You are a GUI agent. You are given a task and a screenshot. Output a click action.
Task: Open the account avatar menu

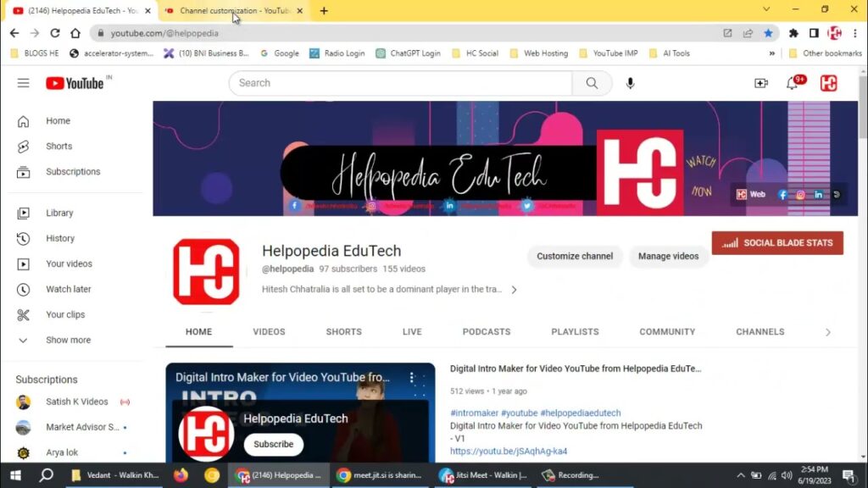pos(828,83)
